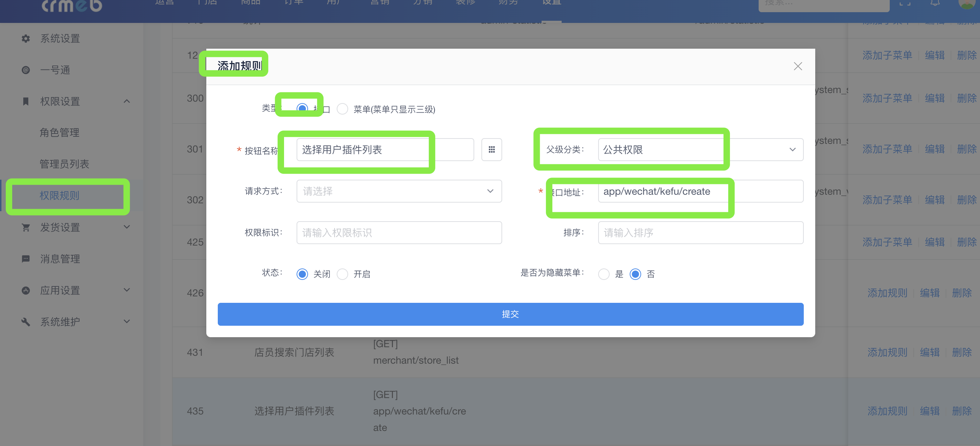This screenshot has width=980, height=446.
Task: Click the 按钮名称 input containing 选择用户插件列表
Action: point(385,149)
